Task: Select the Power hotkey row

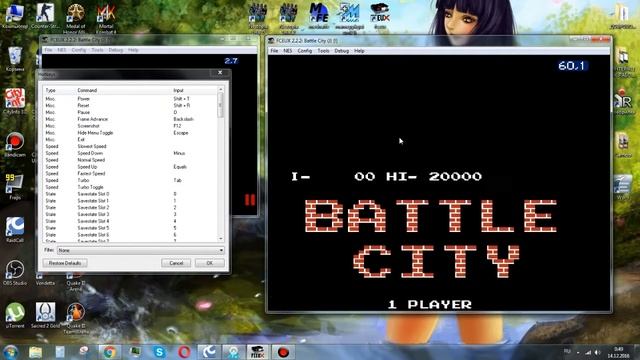Action: pos(130,99)
